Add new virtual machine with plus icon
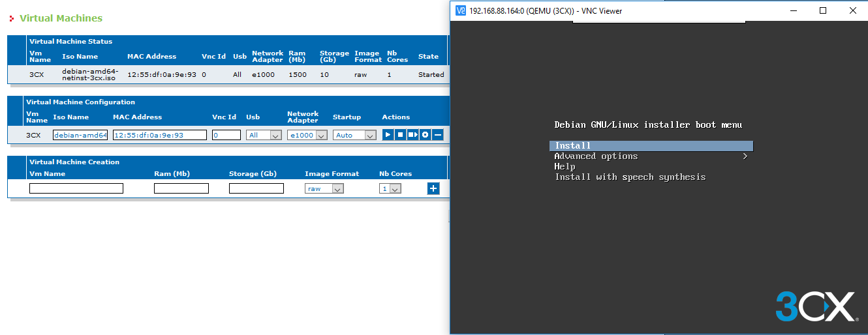The image size is (868, 335). tap(433, 188)
